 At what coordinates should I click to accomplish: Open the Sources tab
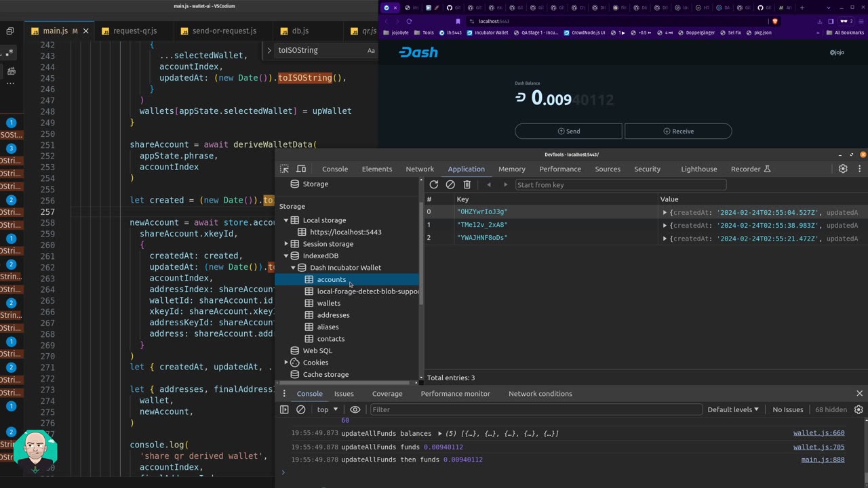pyautogui.click(x=608, y=169)
